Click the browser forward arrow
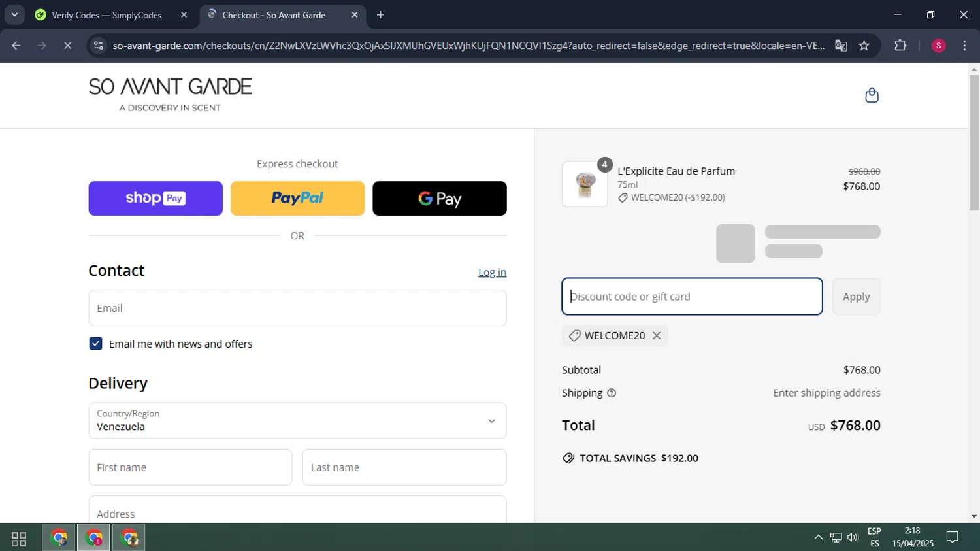The height and width of the screenshot is (551, 980). [x=42, y=46]
